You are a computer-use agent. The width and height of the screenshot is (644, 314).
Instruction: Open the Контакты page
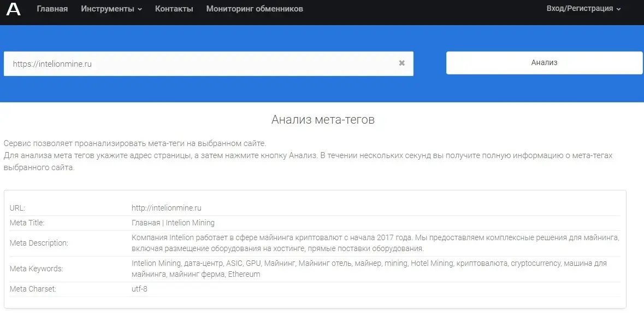point(174,9)
